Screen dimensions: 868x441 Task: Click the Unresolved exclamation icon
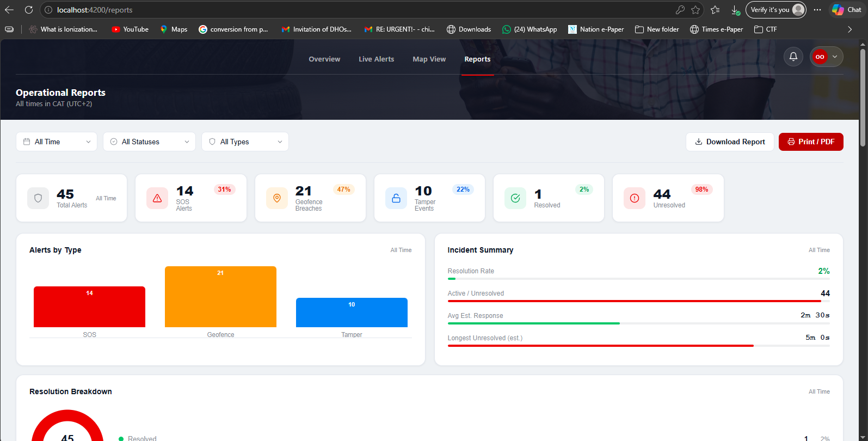(635, 198)
